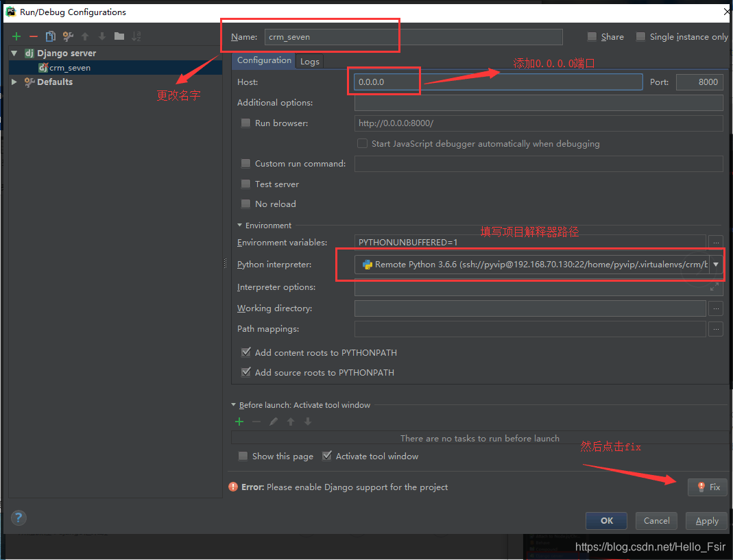Check the No reload option
This screenshot has height=560, width=733.
[245, 204]
